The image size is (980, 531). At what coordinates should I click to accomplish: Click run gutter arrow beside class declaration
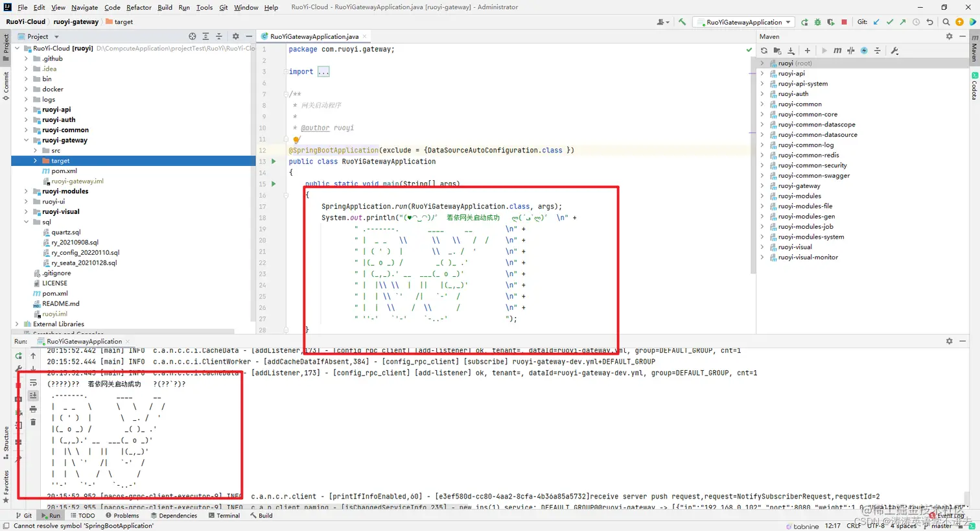[274, 161]
